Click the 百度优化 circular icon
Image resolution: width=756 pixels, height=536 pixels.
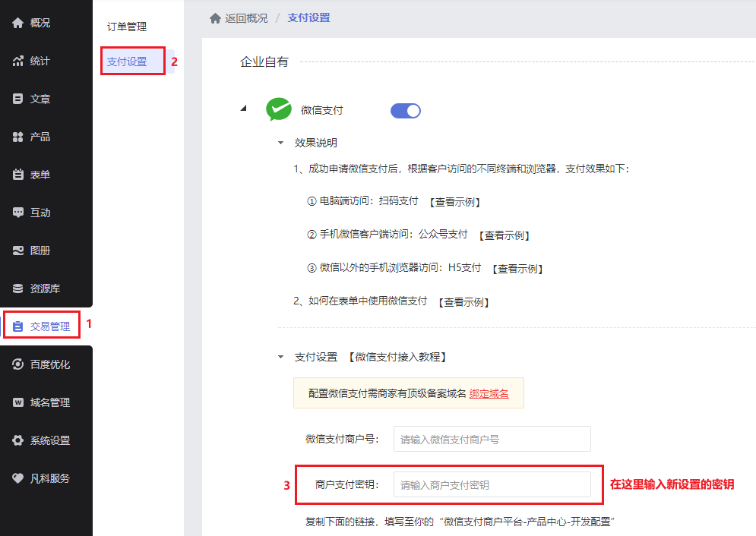coord(17,364)
